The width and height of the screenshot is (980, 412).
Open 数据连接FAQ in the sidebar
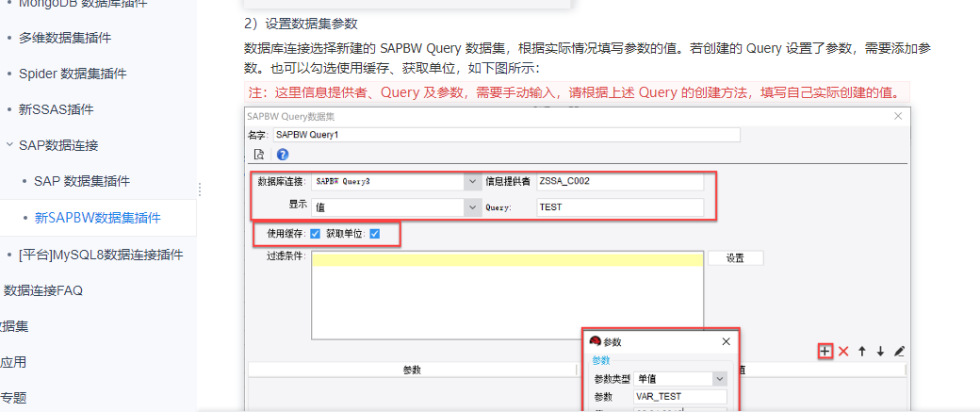coord(43,290)
